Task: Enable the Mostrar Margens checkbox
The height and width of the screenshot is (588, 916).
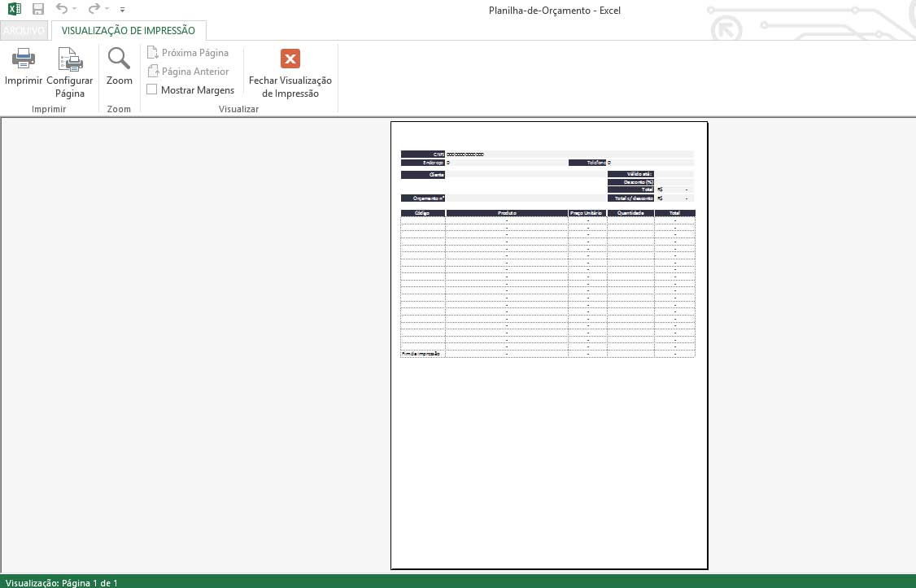Action: pos(152,90)
